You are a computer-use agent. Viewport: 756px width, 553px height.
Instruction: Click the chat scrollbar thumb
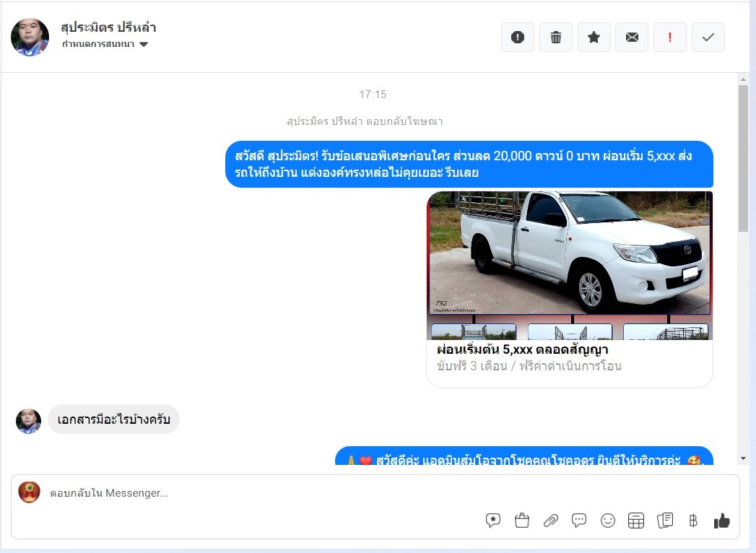[x=743, y=159]
